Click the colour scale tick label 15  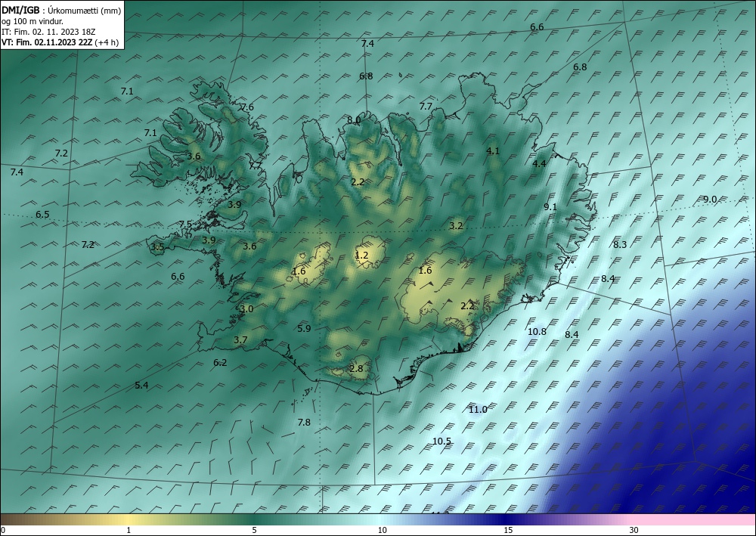[x=508, y=531]
